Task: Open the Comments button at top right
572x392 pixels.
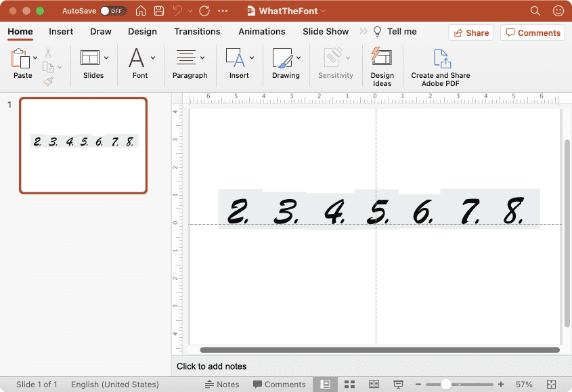Action: pyautogui.click(x=534, y=32)
